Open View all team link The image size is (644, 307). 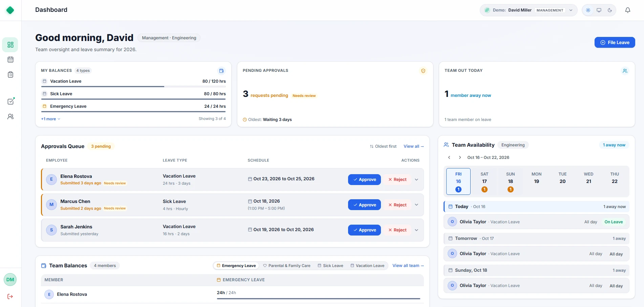pos(408,266)
